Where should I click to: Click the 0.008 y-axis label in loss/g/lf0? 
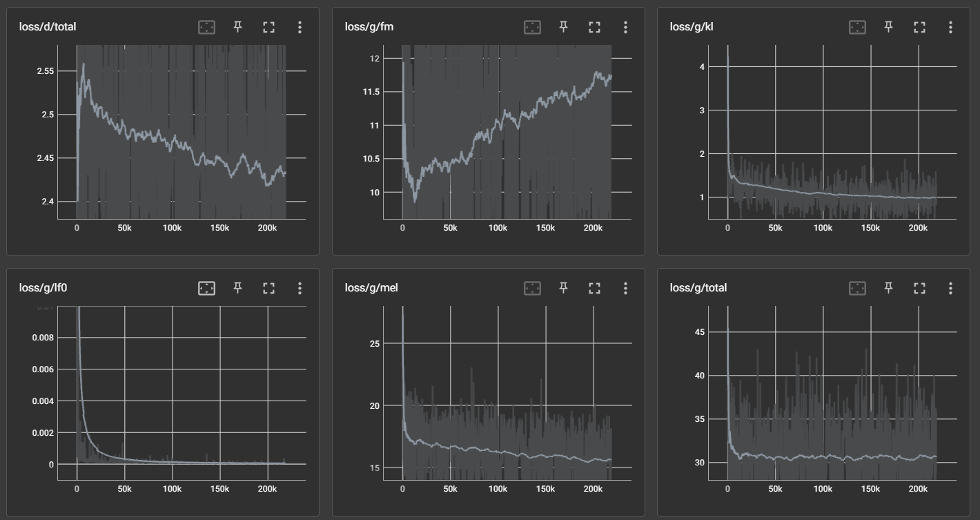42,338
